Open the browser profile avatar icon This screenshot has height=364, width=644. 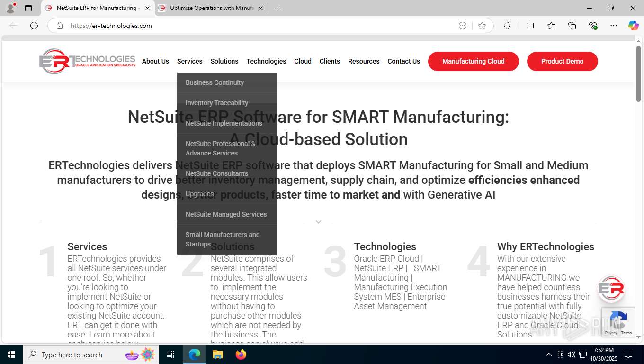coord(10,8)
